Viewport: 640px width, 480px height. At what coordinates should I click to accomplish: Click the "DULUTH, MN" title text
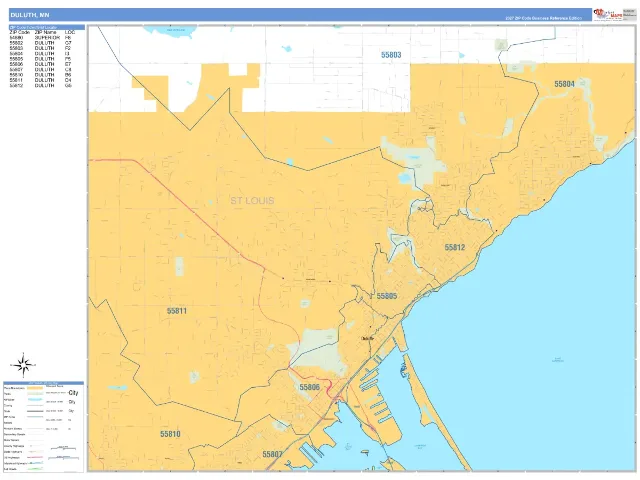(30, 15)
